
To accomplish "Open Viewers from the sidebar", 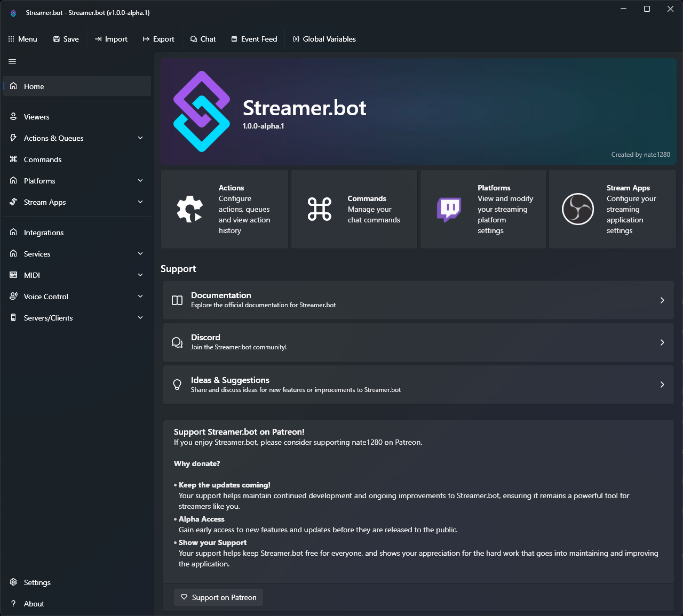I will click(37, 116).
